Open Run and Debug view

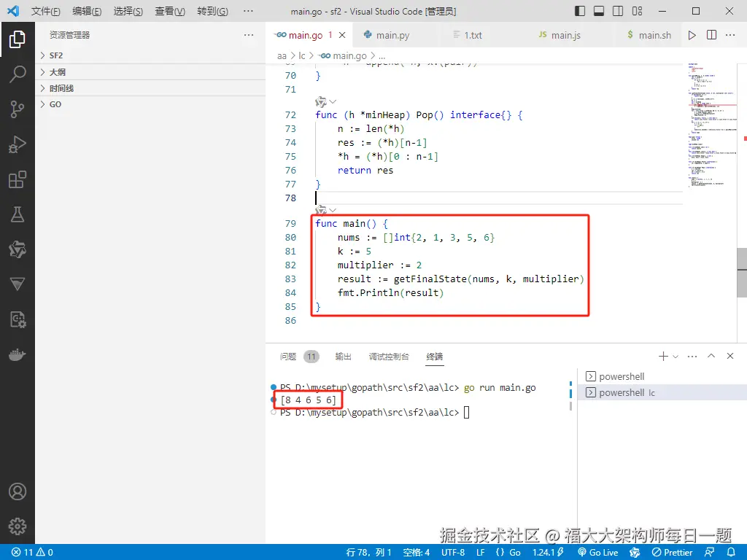click(x=18, y=144)
